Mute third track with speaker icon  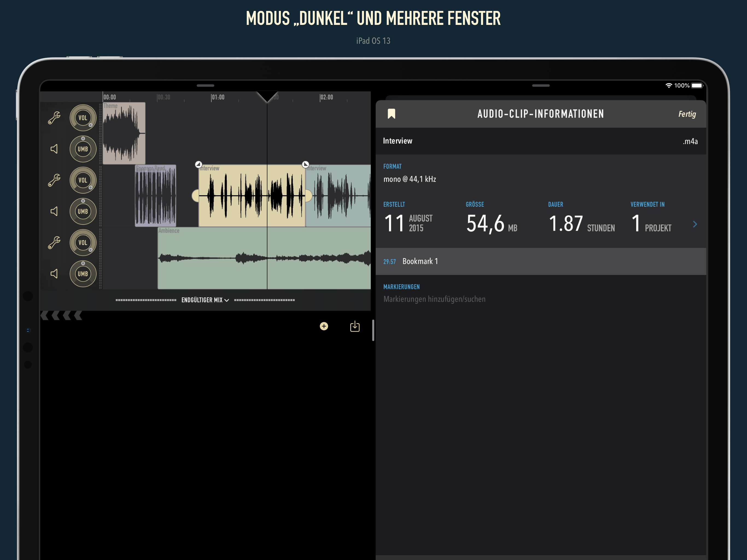[x=54, y=274]
